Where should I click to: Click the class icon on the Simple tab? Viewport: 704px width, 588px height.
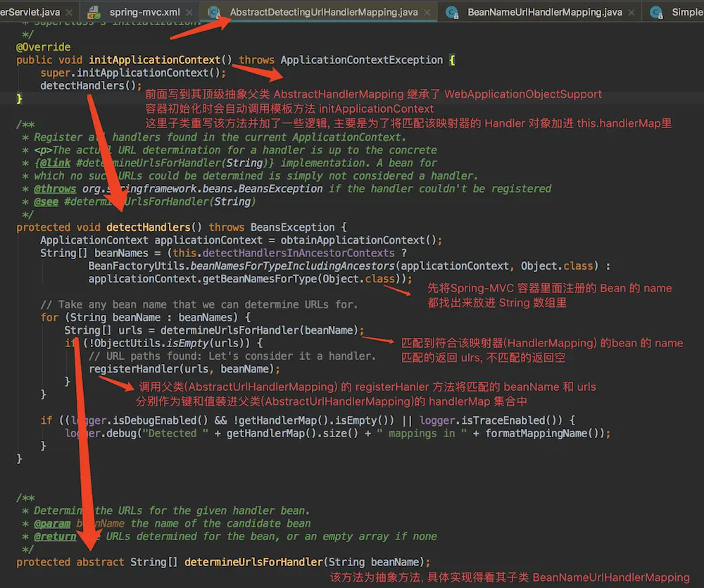[657, 12]
